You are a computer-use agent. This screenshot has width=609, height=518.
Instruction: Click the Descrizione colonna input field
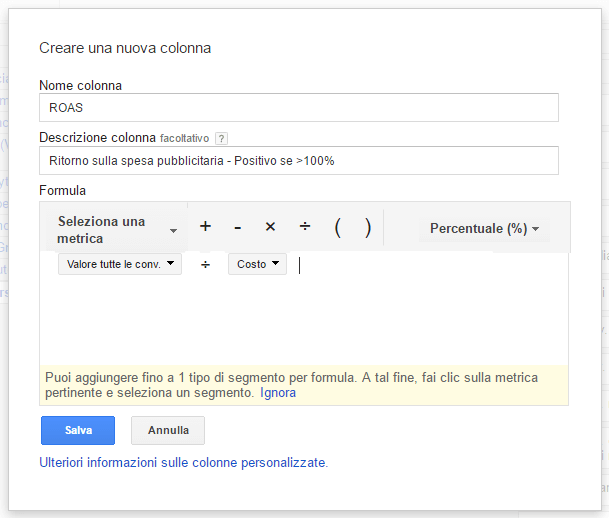click(299, 160)
